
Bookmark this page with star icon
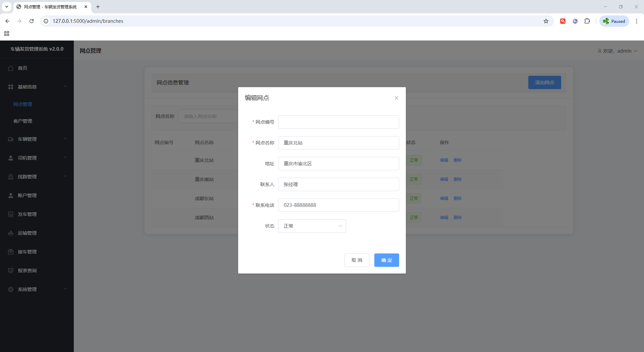tap(546, 21)
